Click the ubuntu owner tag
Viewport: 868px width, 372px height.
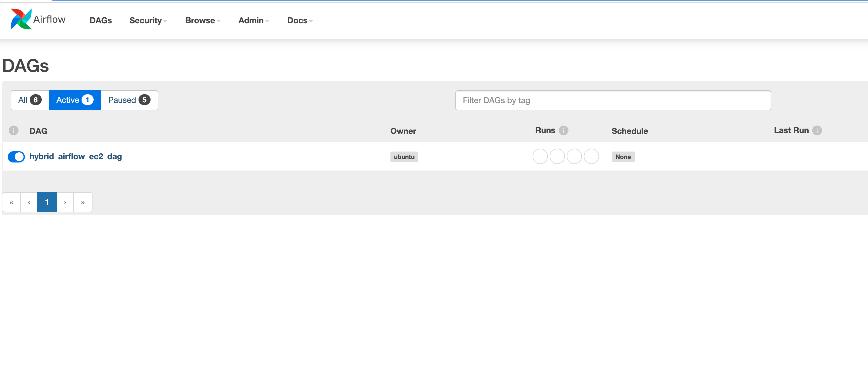[404, 157]
